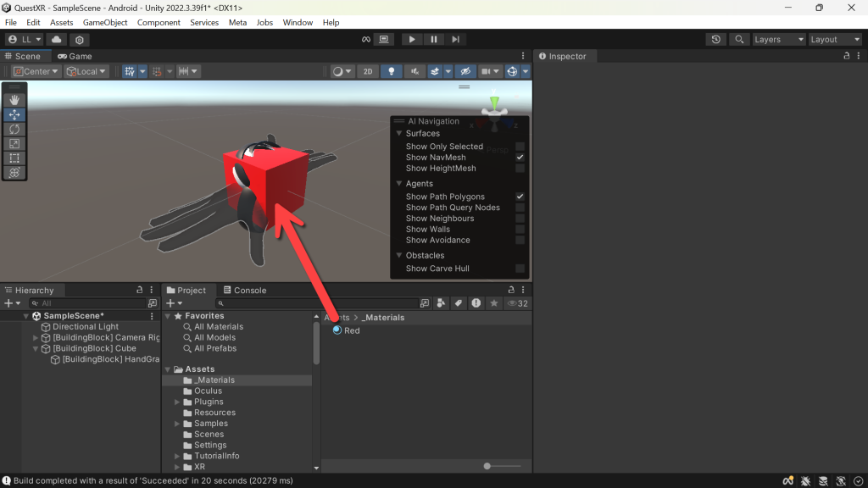Toggle scene lighting bulb

click(392, 71)
